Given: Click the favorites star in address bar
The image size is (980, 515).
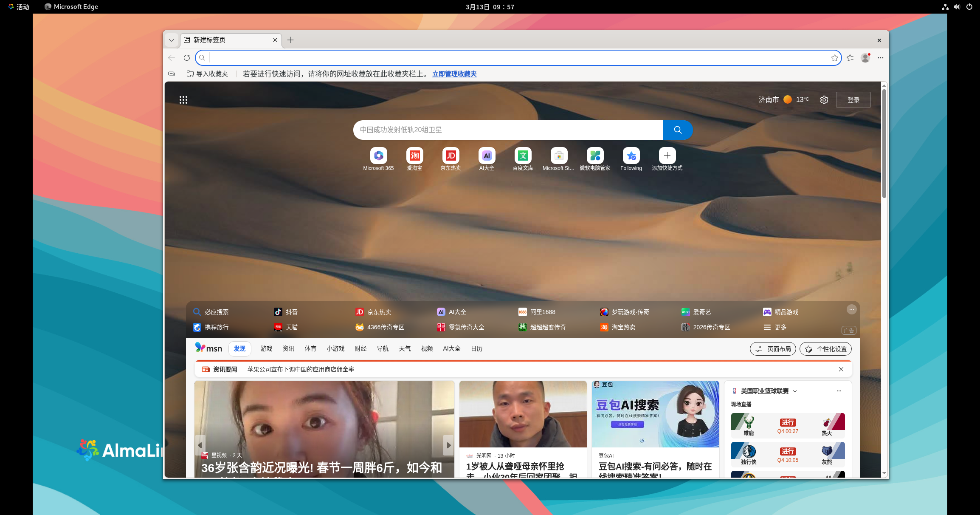Looking at the screenshot, I should tap(834, 58).
